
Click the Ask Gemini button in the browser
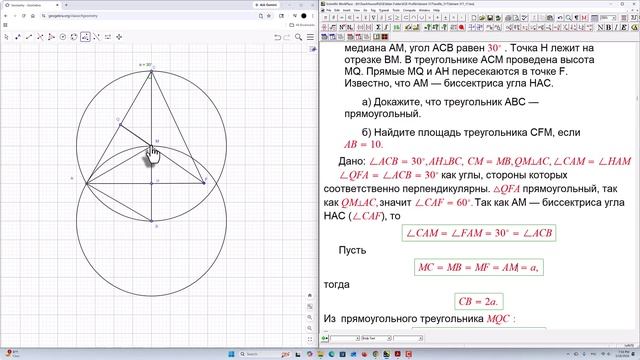[266, 5]
